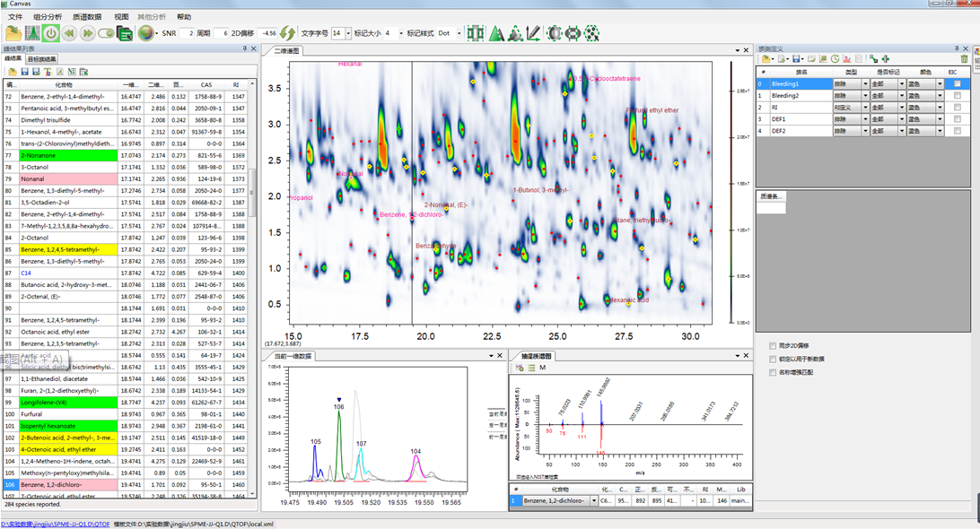Click the trash can delete icon

(965, 59)
